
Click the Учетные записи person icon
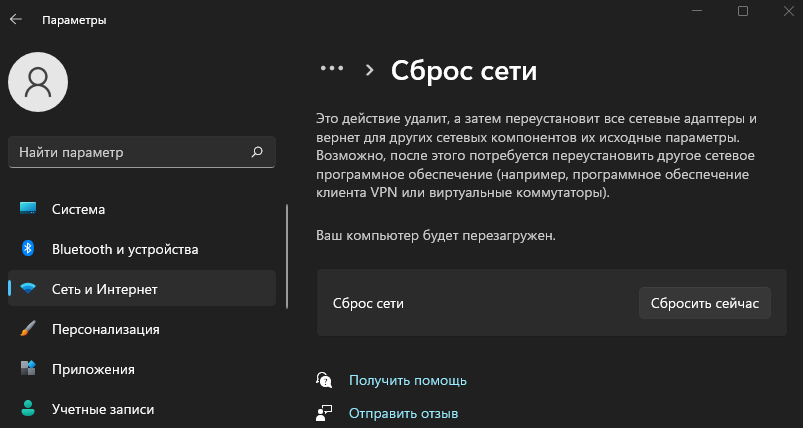(28, 409)
